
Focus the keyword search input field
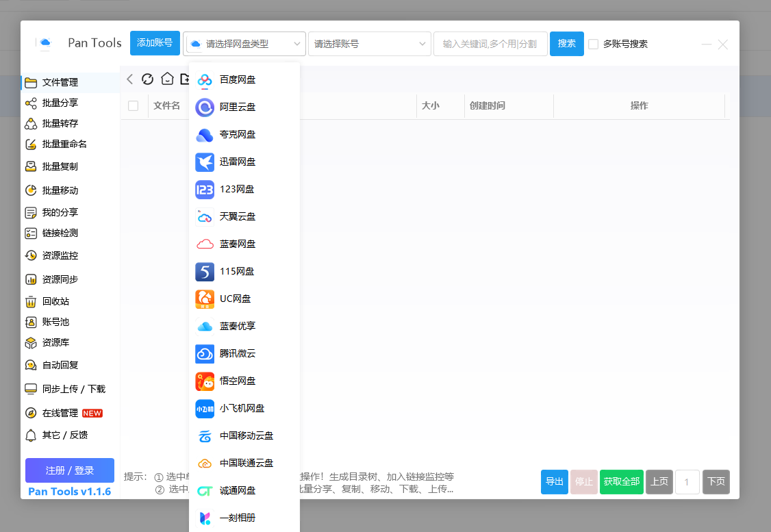point(490,44)
